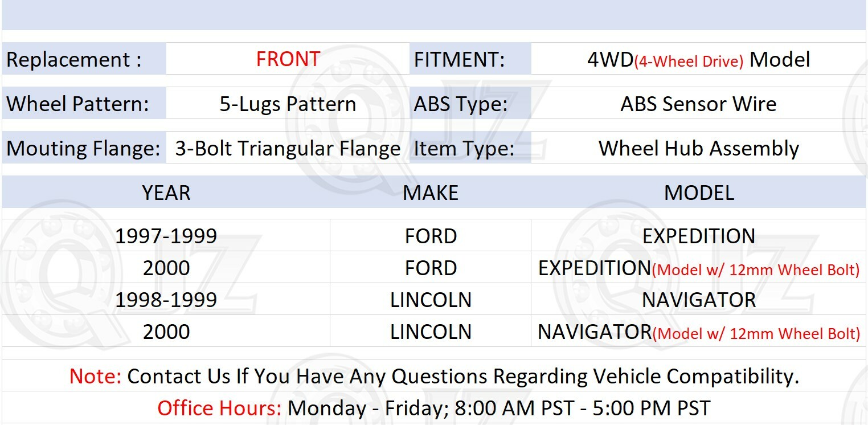Click the 3-Bolt Triangular Flange value
This screenshot has height=425, width=868.
tap(288, 149)
